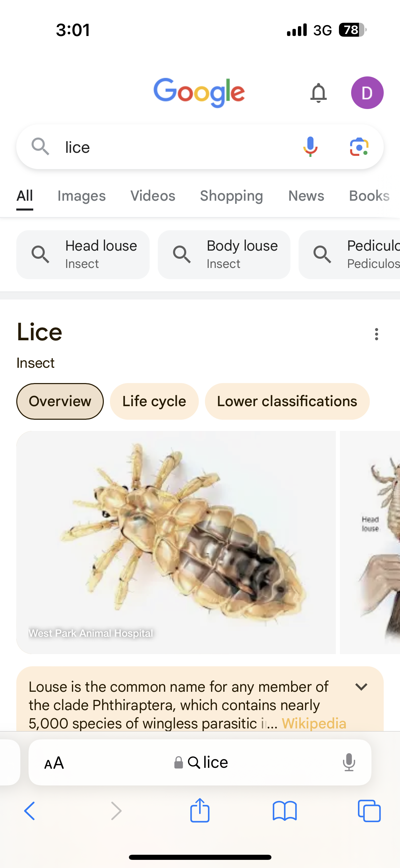
Task: Tap the Head louse suggestion
Action: tap(83, 254)
